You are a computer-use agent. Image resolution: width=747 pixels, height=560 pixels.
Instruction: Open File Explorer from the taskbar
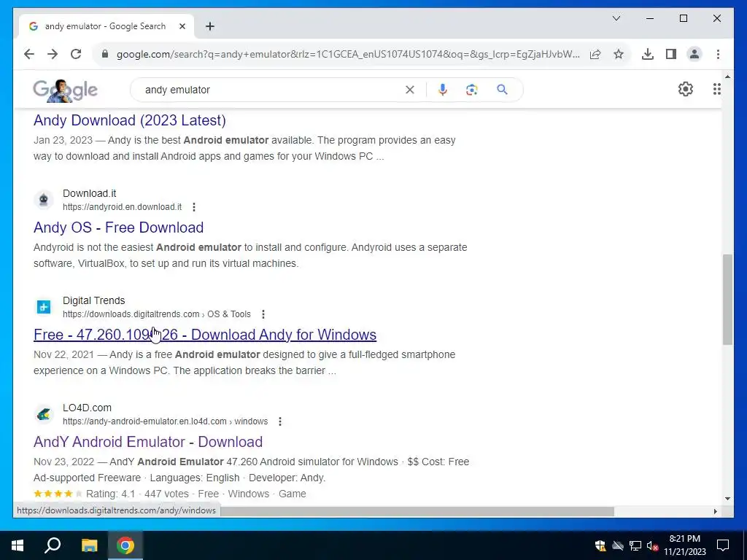click(x=89, y=545)
